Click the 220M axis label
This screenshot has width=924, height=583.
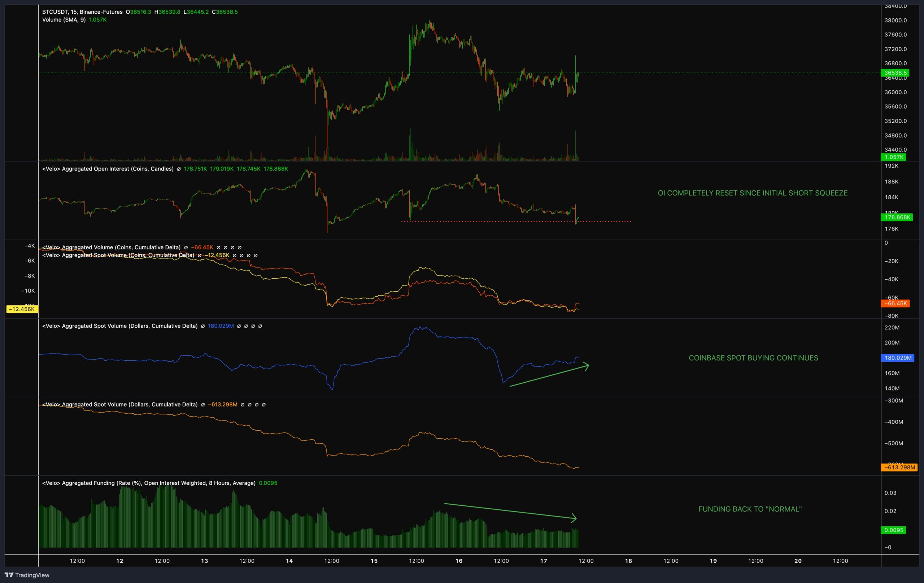click(892, 327)
